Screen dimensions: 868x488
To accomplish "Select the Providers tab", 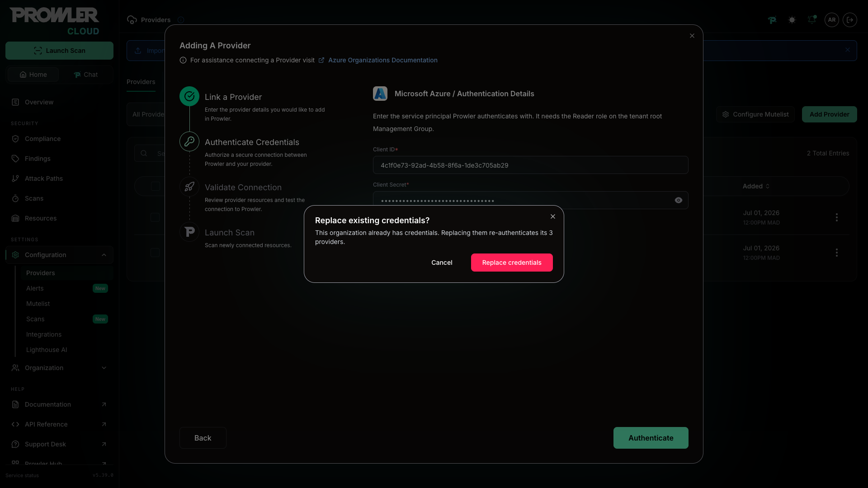I will click(141, 82).
